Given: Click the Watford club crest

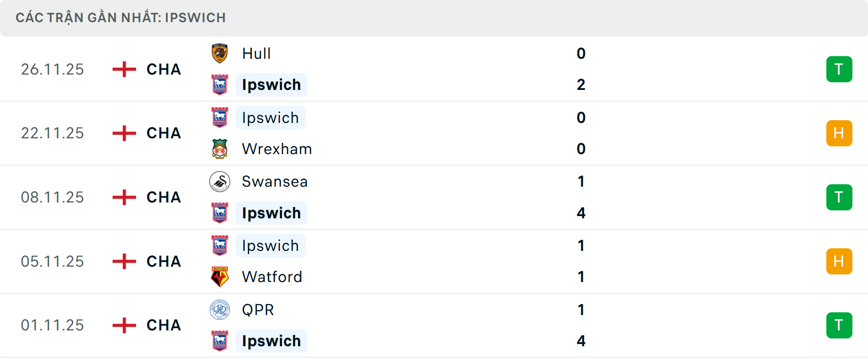Looking at the screenshot, I should (220, 277).
